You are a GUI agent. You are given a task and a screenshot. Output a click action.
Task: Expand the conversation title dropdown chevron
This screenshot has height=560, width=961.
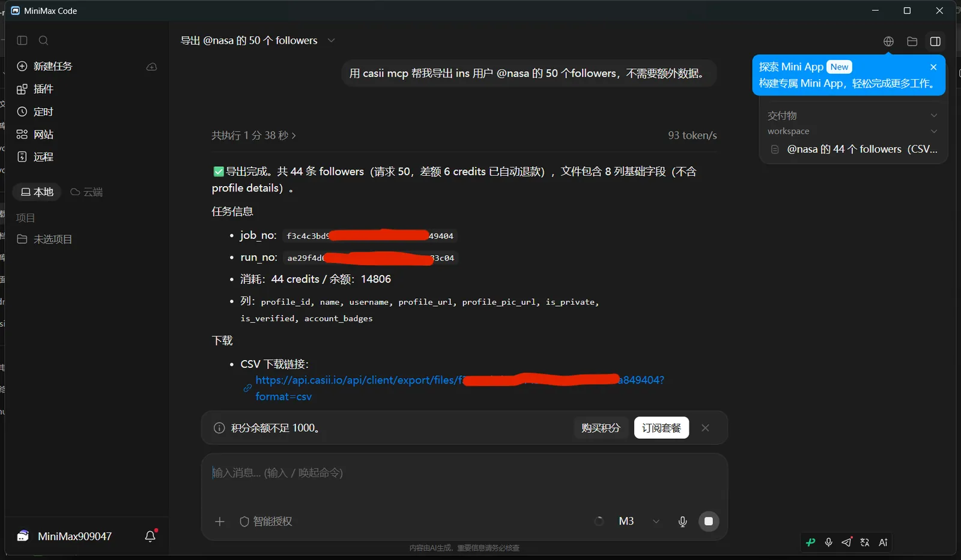tap(331, 40)
